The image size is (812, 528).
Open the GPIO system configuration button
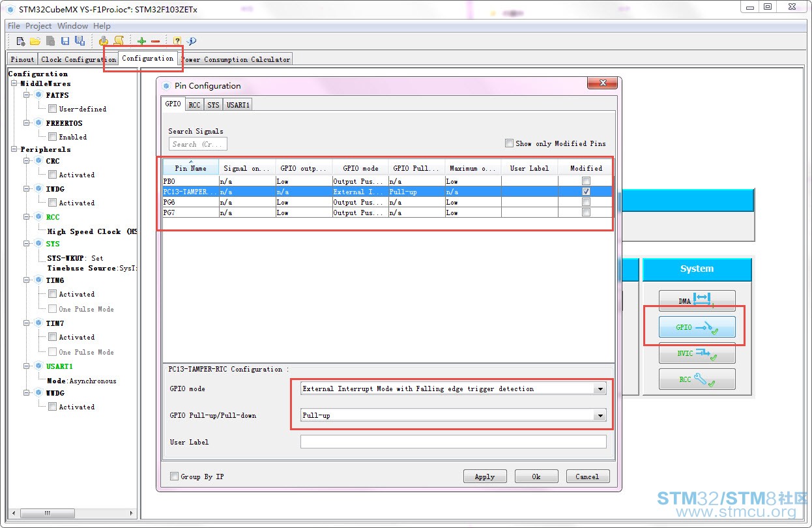point(697,327)
